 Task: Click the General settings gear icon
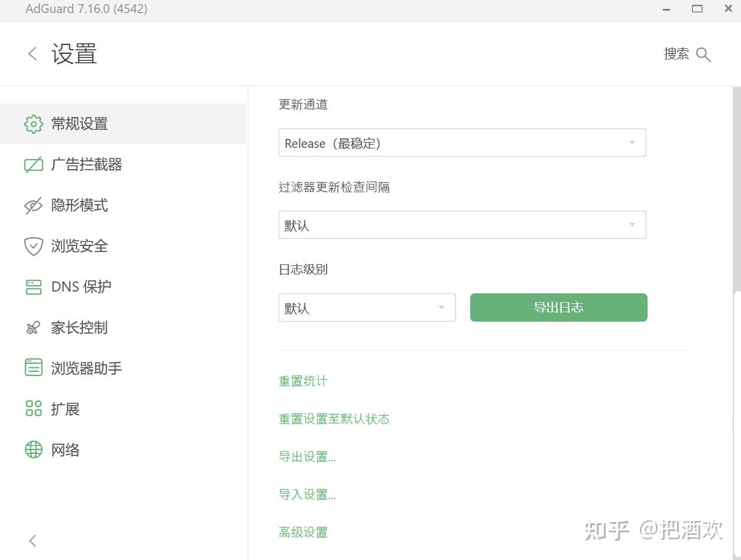click(34, 124)
